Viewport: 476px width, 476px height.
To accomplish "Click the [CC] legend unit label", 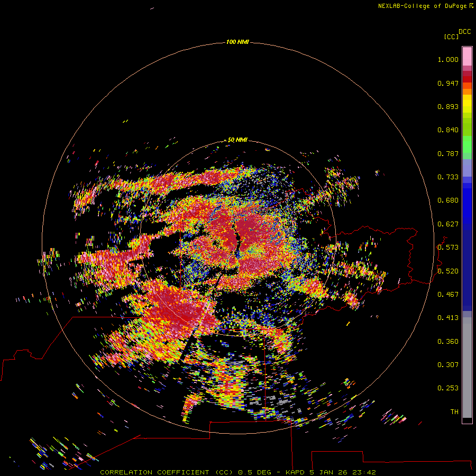I will coord(451,36).
